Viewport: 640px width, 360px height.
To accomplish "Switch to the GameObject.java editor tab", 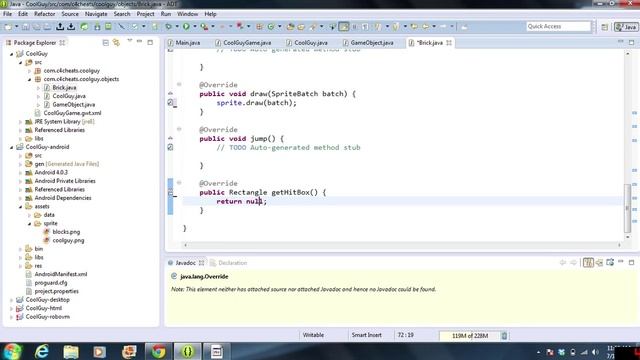I will [x=368, y=42].
